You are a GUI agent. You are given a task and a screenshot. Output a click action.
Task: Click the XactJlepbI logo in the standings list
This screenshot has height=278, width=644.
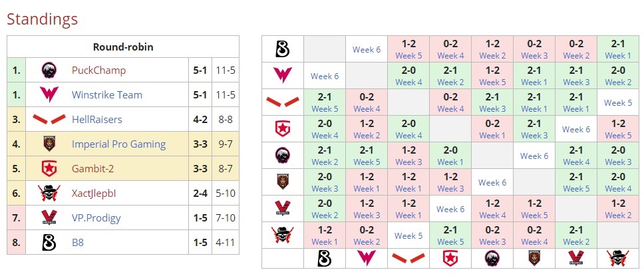48,194
